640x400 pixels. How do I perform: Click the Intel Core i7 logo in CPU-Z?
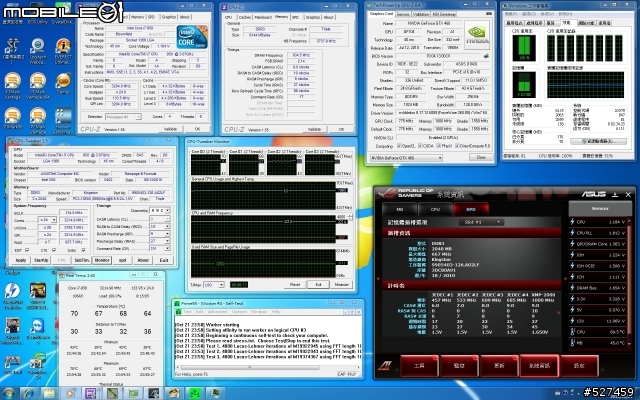(192, 37)
